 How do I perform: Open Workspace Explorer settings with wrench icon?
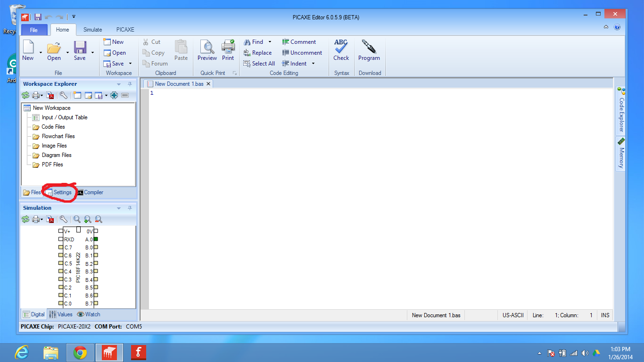[64, 95]
